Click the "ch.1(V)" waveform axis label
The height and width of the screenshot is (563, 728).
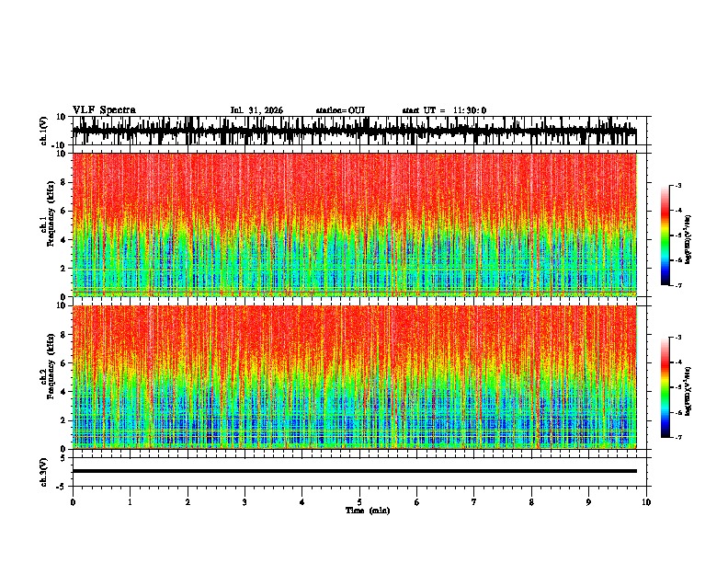point(44,131)
